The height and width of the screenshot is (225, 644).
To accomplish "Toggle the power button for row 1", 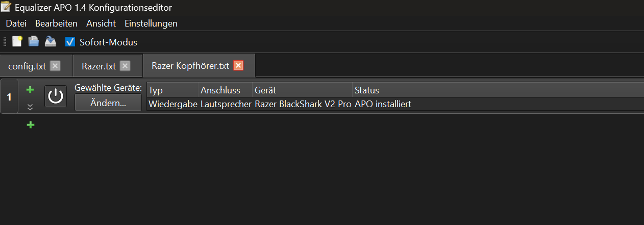I will [x=56, y=96].
